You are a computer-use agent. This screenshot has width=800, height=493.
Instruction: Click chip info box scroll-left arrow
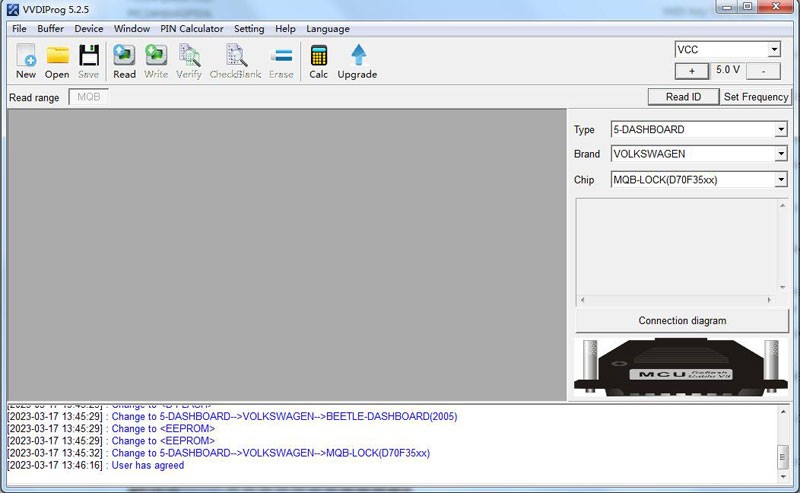(x=582, y=300)
